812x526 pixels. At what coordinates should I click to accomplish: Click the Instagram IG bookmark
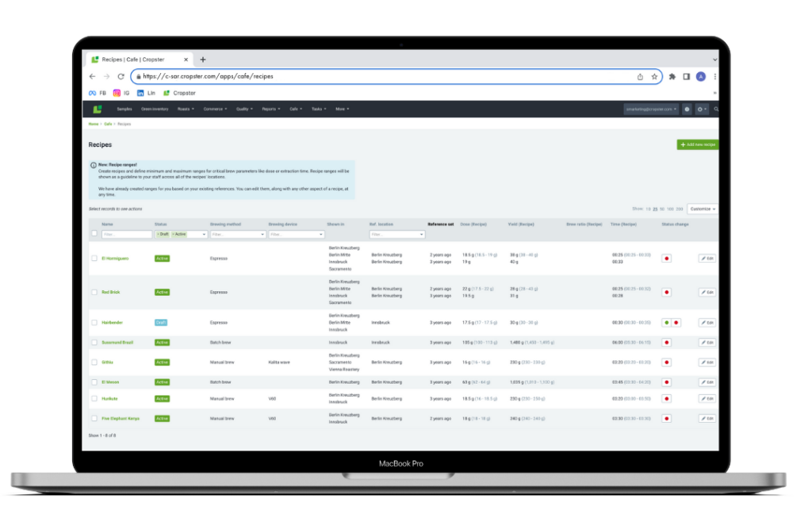[121, 93]
